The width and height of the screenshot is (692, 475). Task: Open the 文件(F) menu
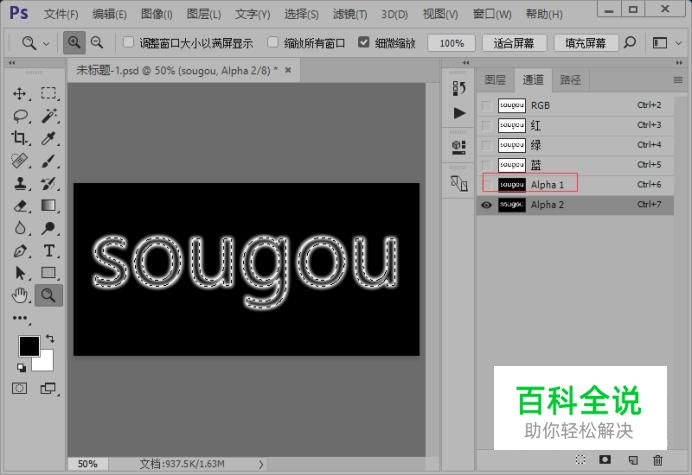[61, 14]
